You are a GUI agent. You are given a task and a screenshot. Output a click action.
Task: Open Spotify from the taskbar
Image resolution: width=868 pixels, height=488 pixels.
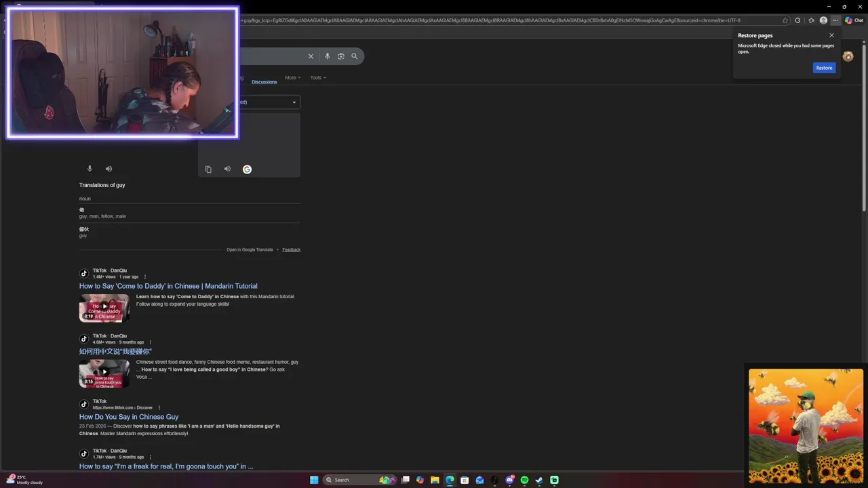click(524, 480)
